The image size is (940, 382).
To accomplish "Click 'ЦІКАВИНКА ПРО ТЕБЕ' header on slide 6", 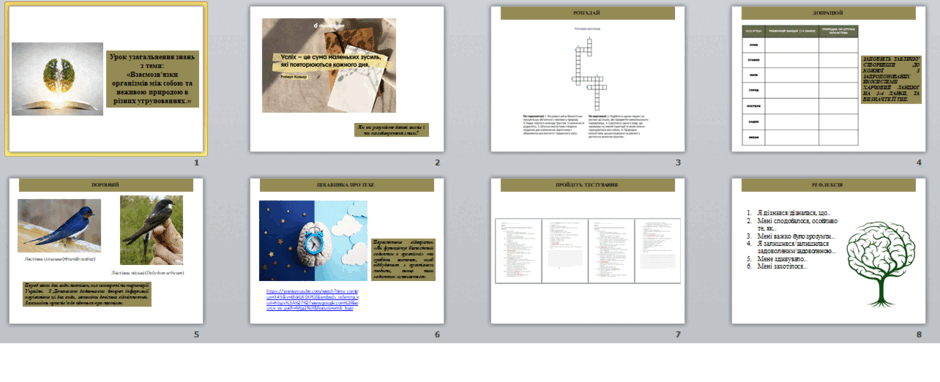I will (x=347, y=185).
